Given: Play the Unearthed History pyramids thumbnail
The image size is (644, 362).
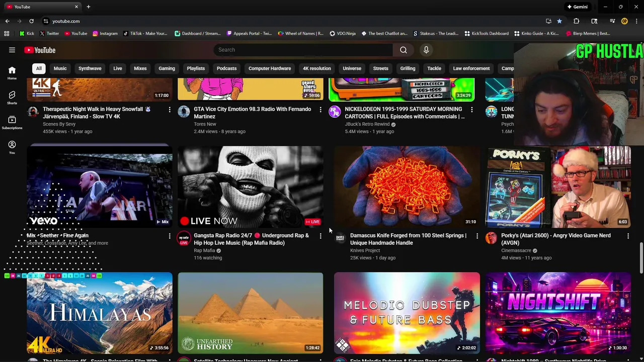Looking at the screenshot, I should click(x=251, y=313).
